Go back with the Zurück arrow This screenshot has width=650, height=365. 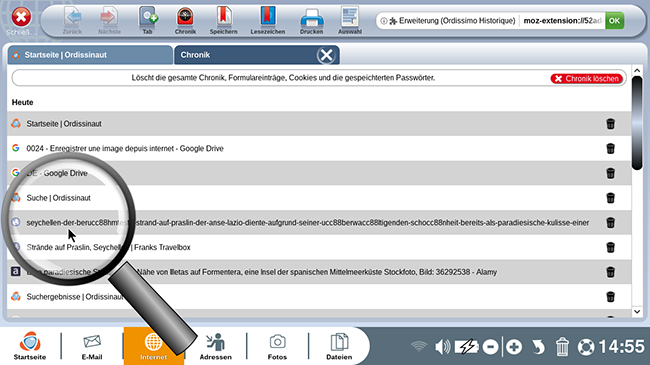click(x=73, y=20)
